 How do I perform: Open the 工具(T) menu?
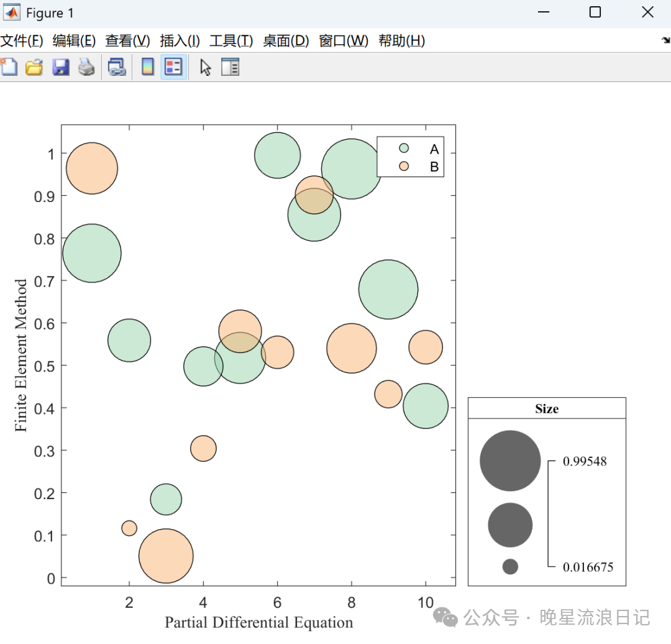click(x=231, y=40)
